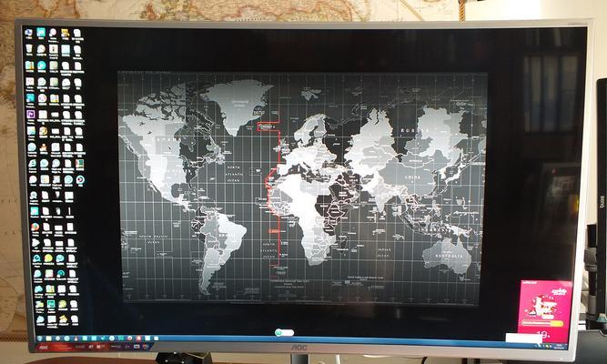This screenshot has width=607, height=364.
Task: Select the purple square desktop icon in the first column
Action: click(30, 116)
